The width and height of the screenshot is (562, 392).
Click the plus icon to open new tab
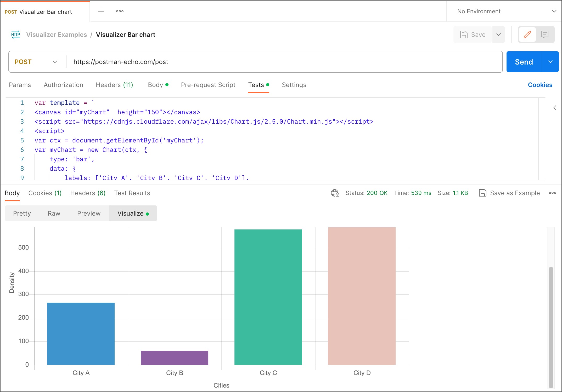(x=101, y=11)
